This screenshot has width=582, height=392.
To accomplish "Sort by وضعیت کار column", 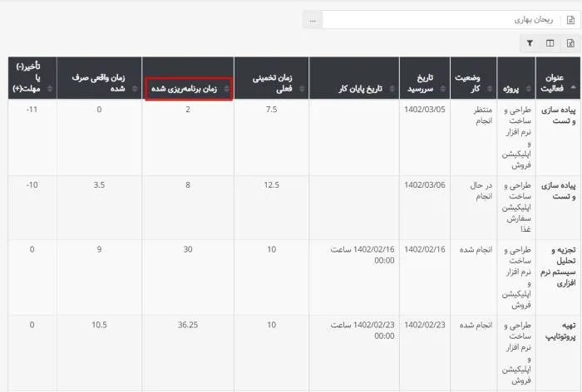I will point(473,78).
